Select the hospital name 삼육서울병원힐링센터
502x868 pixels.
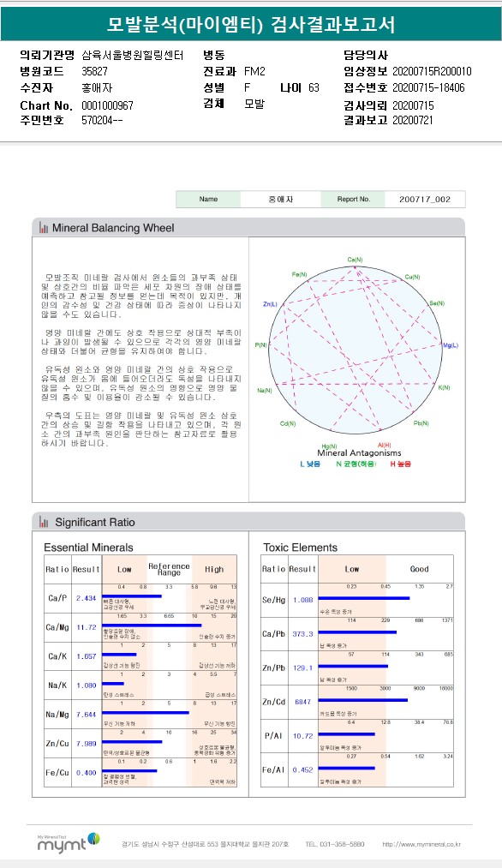pyautogui.click(x=132, y=55)
